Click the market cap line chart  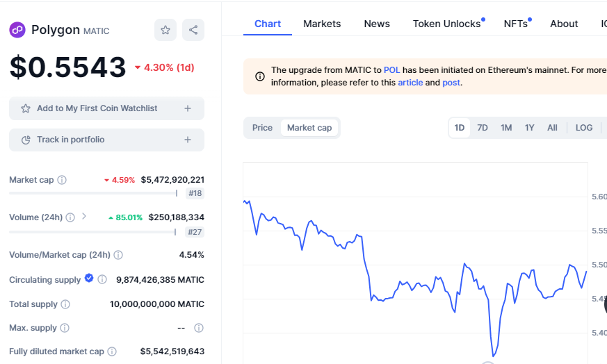415,263
